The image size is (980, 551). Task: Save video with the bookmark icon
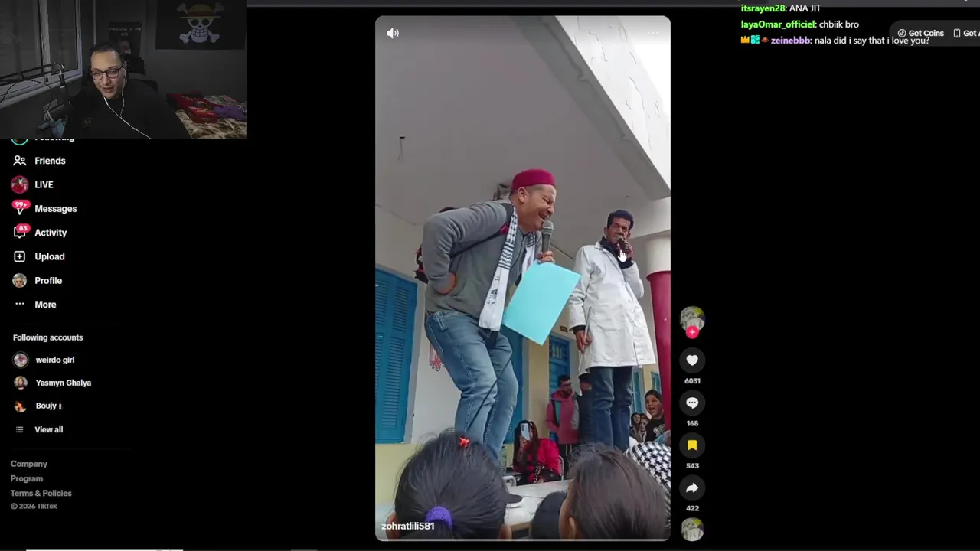(692, 445)
